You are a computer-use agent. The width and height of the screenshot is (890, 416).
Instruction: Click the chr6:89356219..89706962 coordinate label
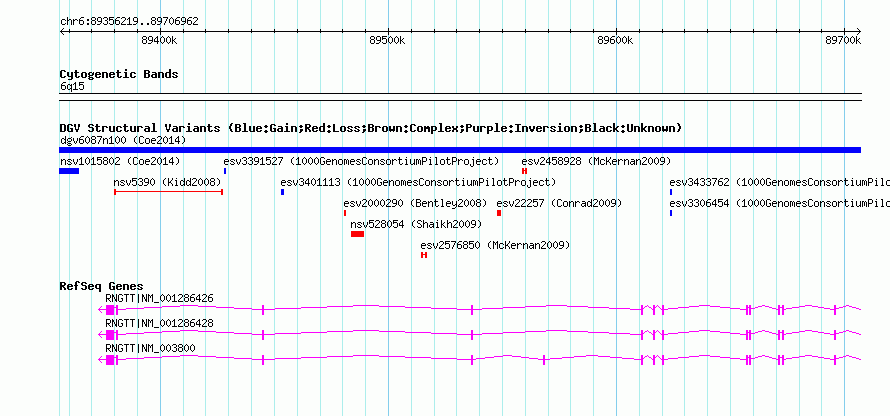tap(129, 22)
